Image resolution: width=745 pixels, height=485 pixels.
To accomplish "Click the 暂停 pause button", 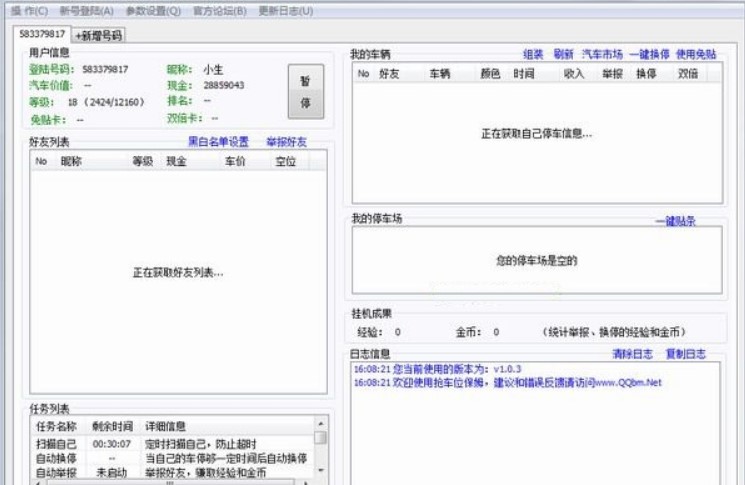I will [306, 92].
